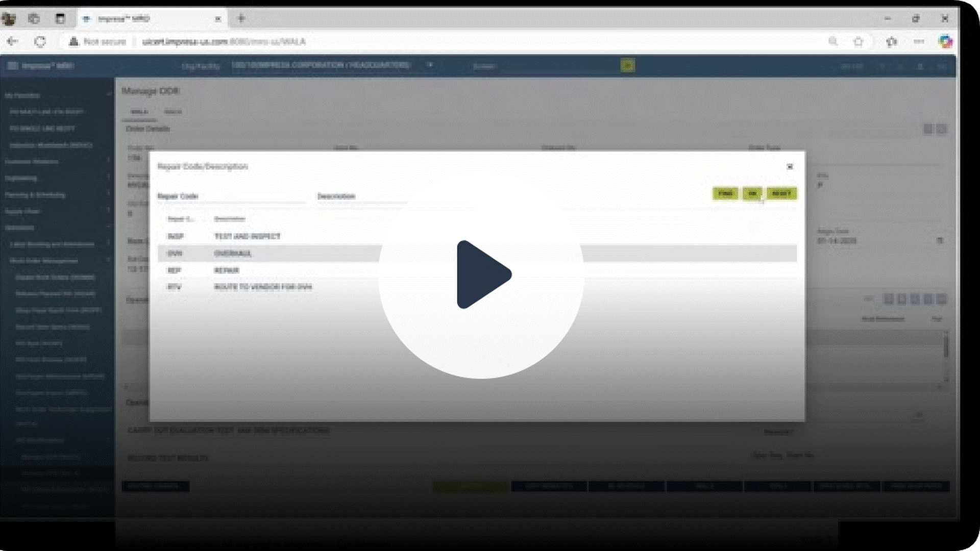Open browser extensions puzzle icon
980x551 pixels.
tap(891, 41)
